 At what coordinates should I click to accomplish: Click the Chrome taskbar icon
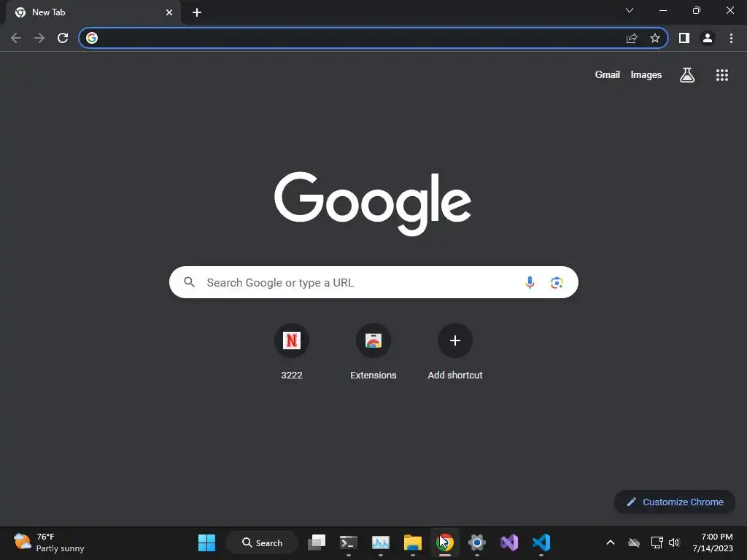click(x=444, y=542)
